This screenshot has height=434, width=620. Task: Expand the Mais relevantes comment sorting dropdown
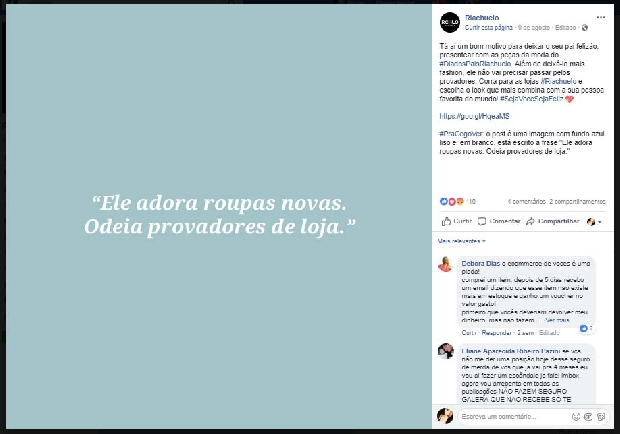click(461, 241)
